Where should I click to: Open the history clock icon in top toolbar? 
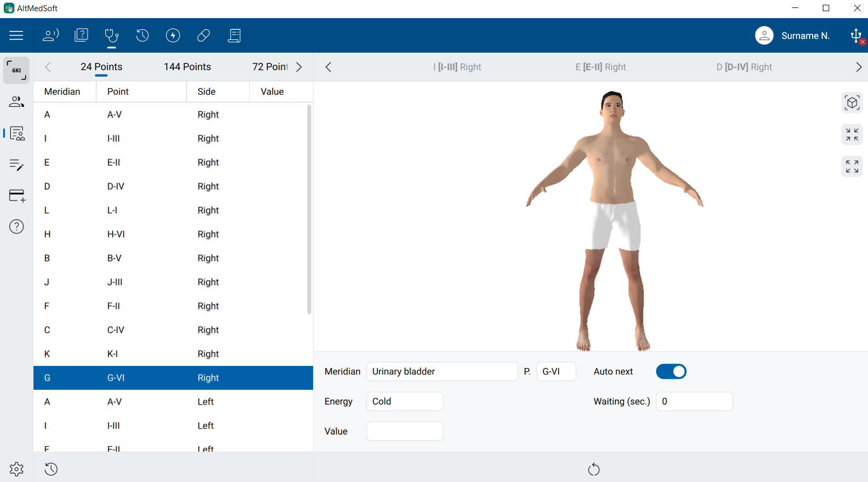[x=142, y=36]
